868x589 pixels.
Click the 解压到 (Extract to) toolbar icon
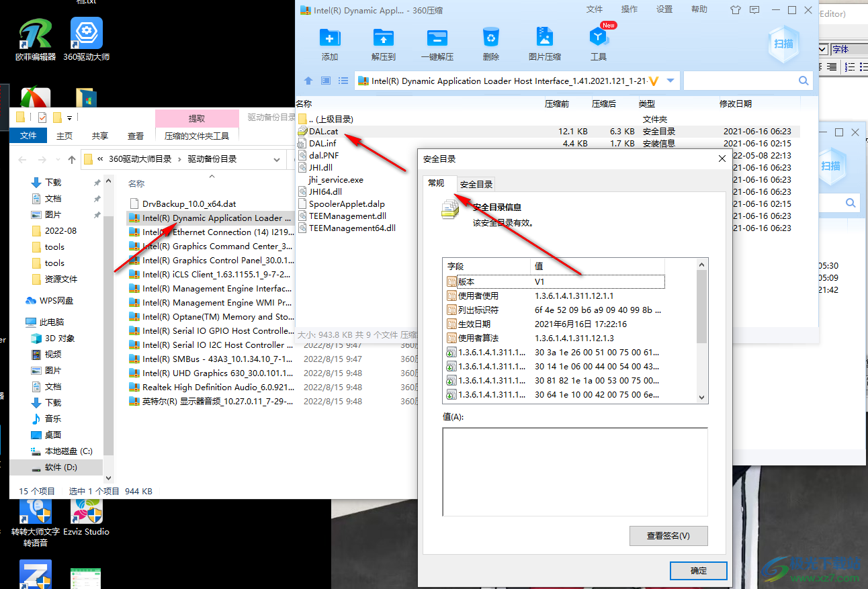click(x=384, y=38)
